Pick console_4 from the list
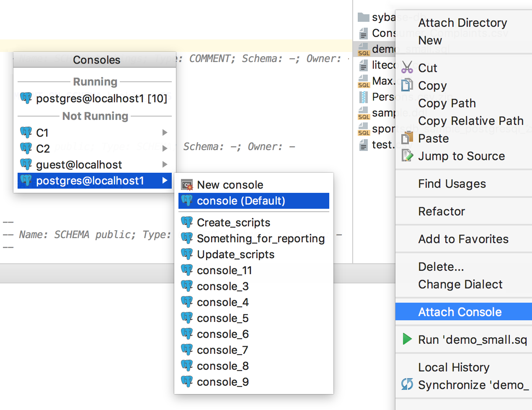 coord(254,302)
